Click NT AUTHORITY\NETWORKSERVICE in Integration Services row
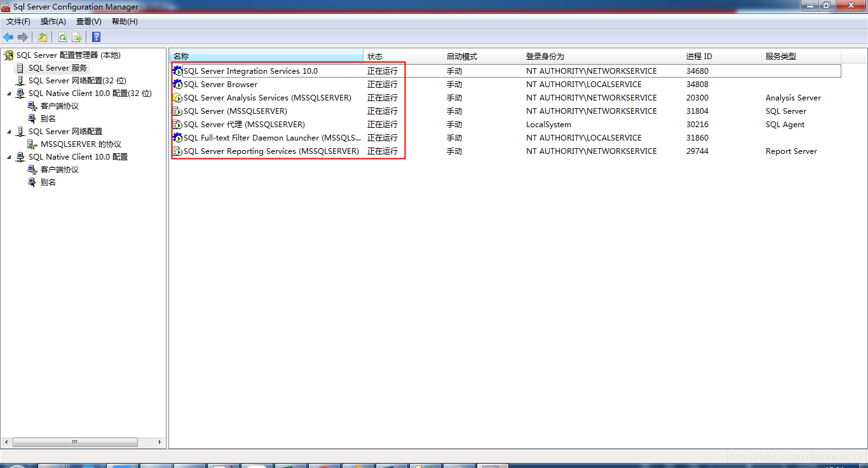 click(592, 71)
